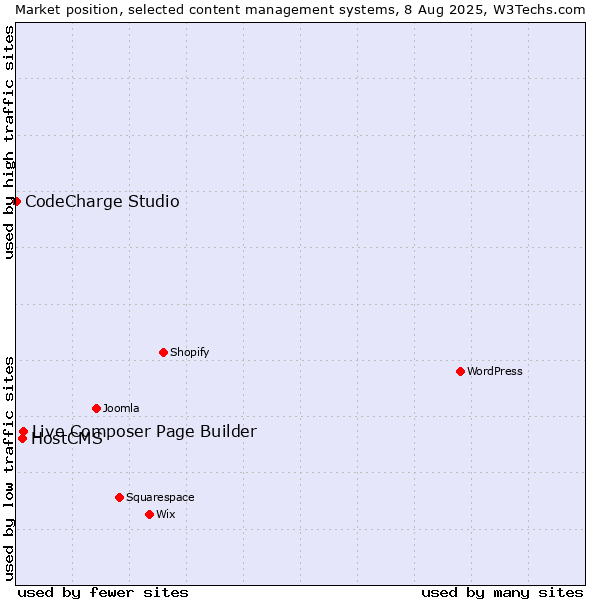Viewport: 600px width, 600px height.
Task: Click the 'used by fewer sites' axis label
Action: click(103, 593)
